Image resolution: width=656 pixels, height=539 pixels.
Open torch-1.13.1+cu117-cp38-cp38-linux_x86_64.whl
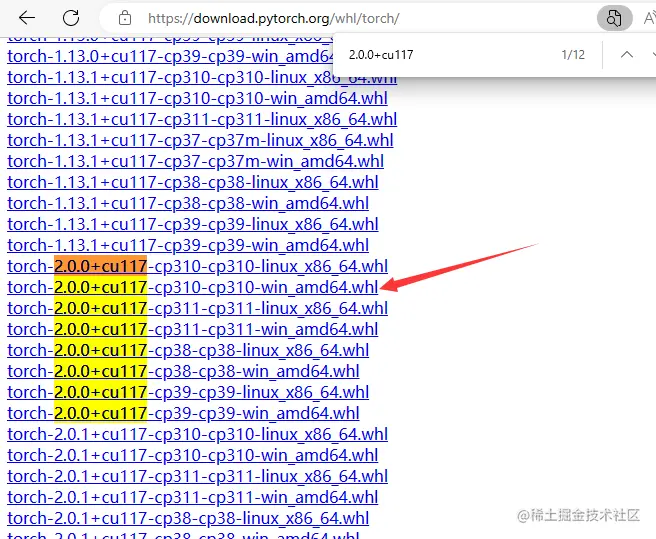[x=193, y=182]
